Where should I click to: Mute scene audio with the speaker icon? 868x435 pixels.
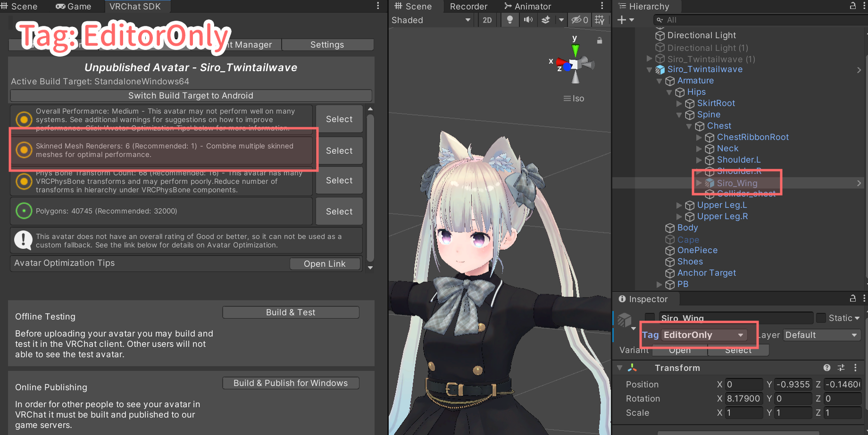pos(528,20)
